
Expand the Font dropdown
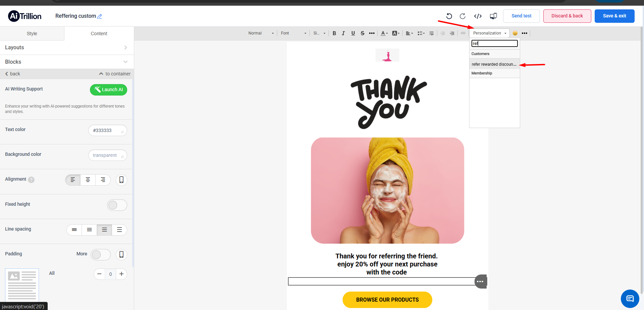coord(294,33)
